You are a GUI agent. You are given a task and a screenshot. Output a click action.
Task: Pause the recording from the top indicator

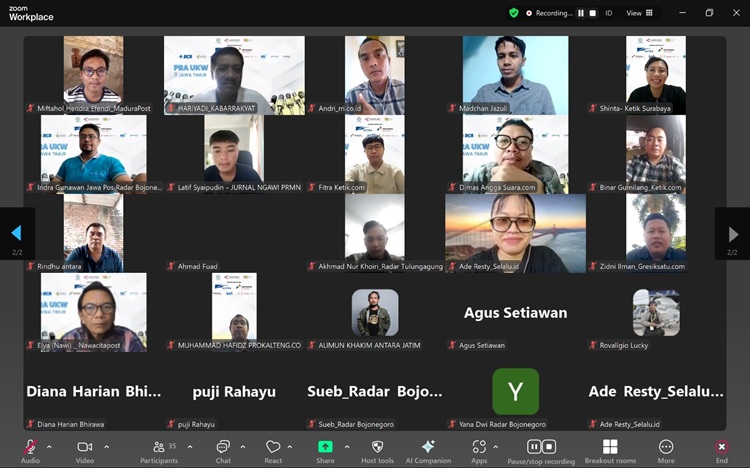(580, 13)
